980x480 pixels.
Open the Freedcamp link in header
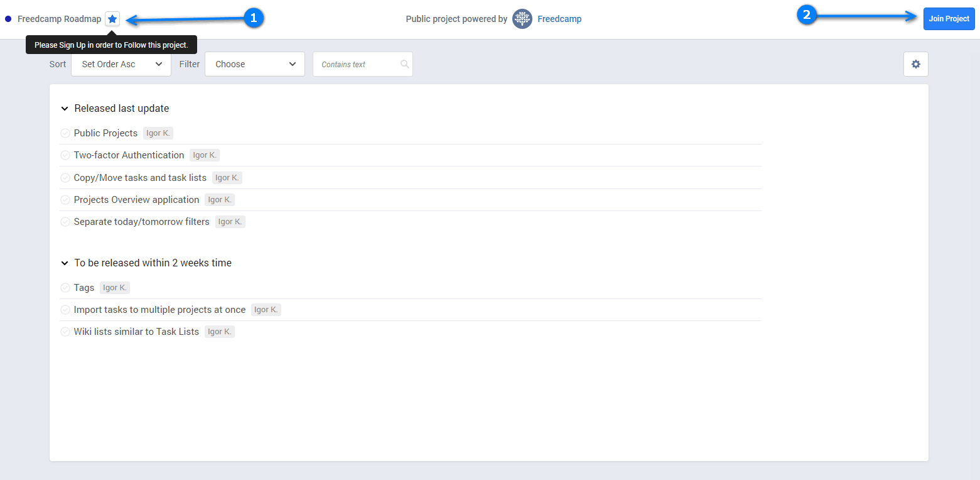[559, 19]
